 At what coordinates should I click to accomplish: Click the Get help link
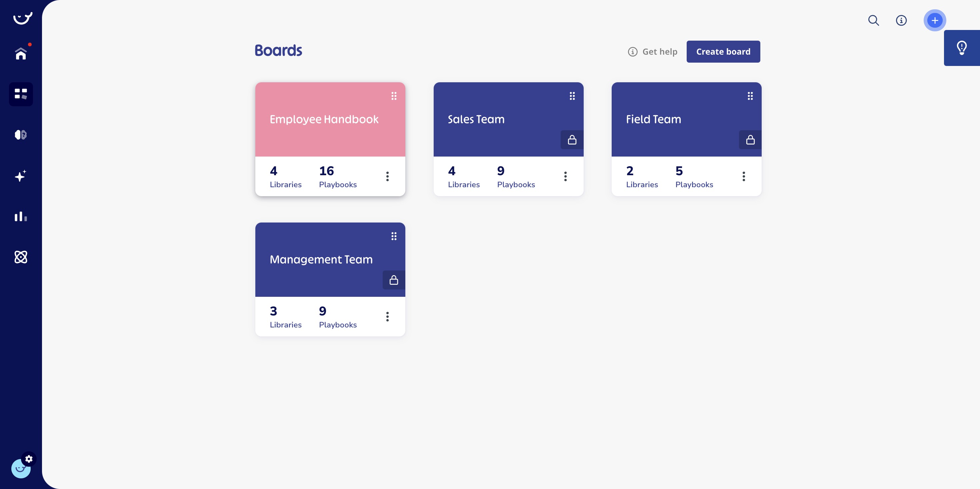[x=653, y=52]
